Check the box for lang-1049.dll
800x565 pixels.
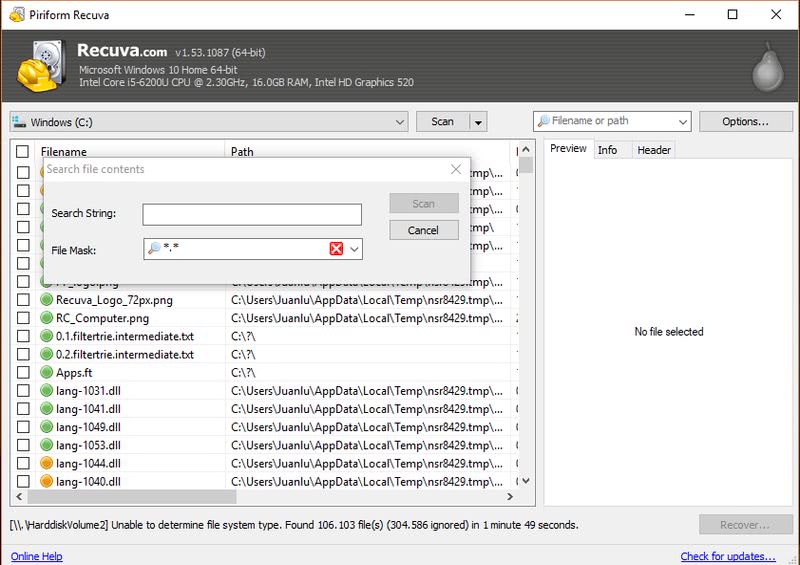tap(23, 429)
